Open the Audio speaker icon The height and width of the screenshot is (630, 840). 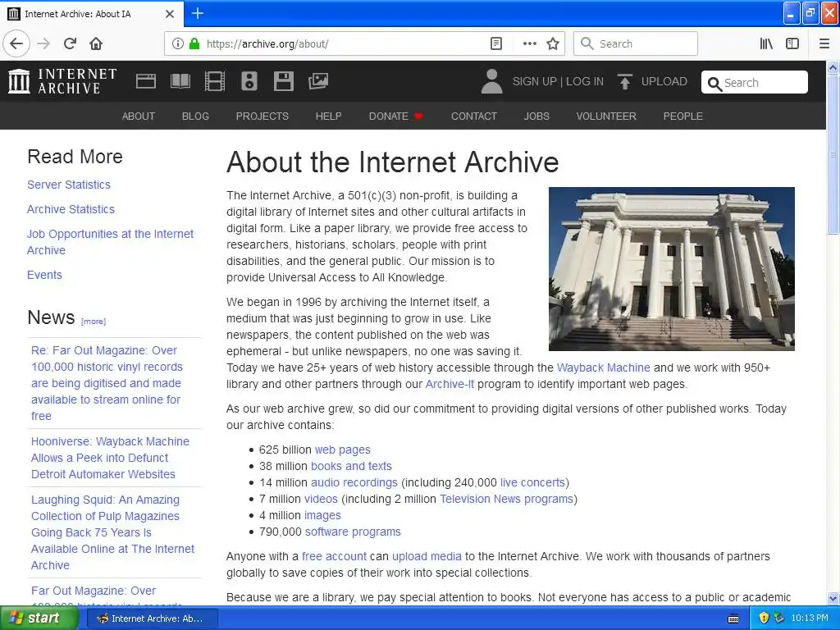(x=249, y=81)
